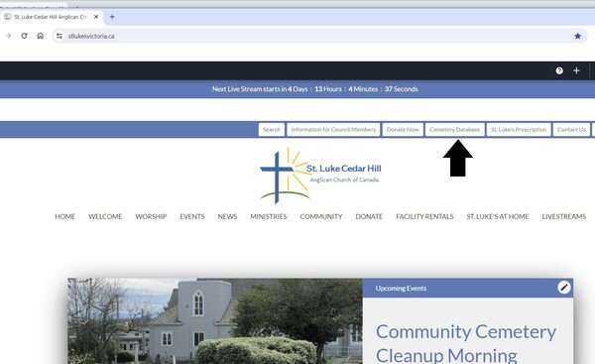Open the Cemetery Database
The height and width of the screenshot is (364, 595).
click(x=454, y=129)
